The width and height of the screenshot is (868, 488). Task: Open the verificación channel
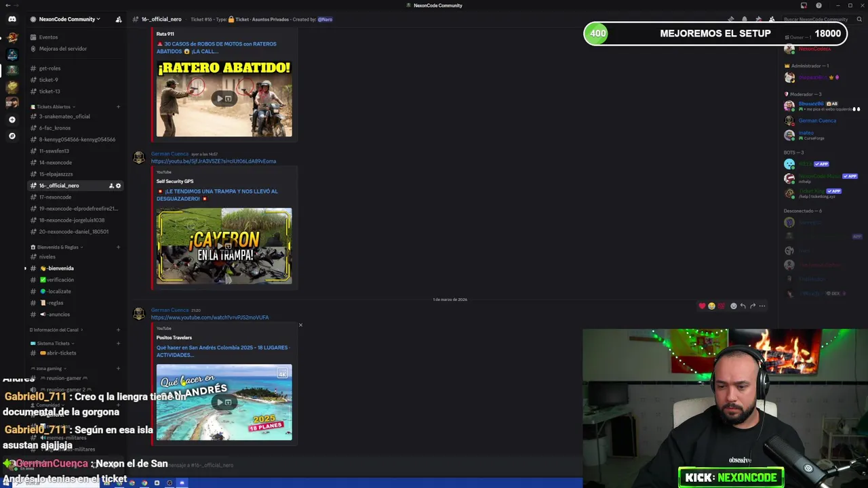tap(56, 280)
